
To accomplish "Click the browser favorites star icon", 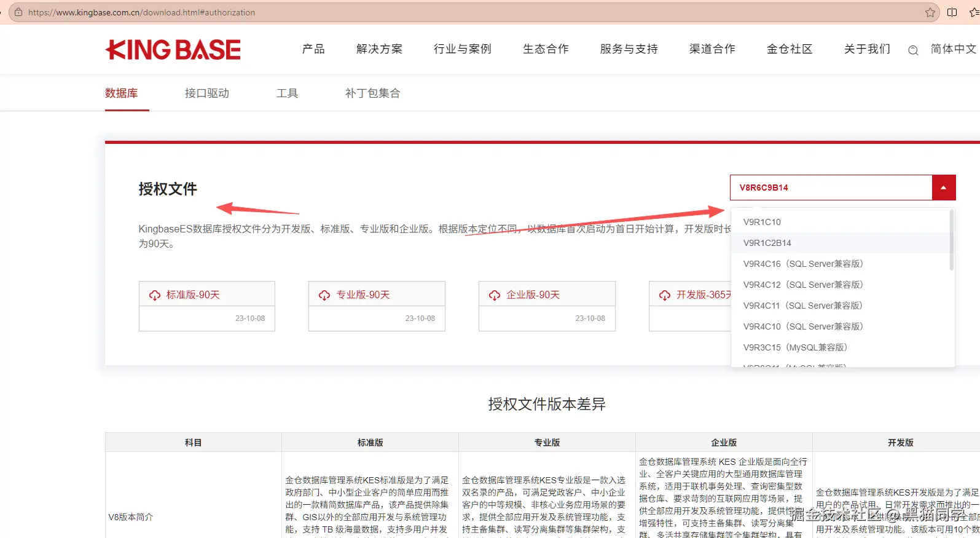I will pyautogui.click(x=930, y=12).
